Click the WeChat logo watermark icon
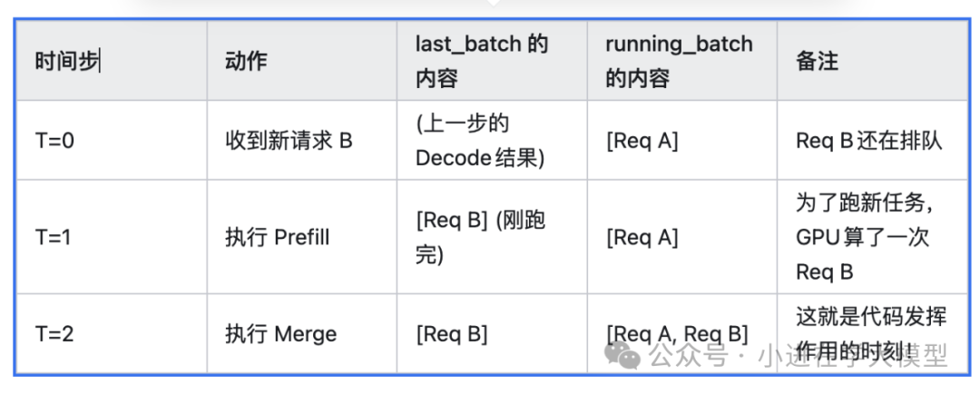The width and height of the screenshot is (980, 395). coord(625,354)
